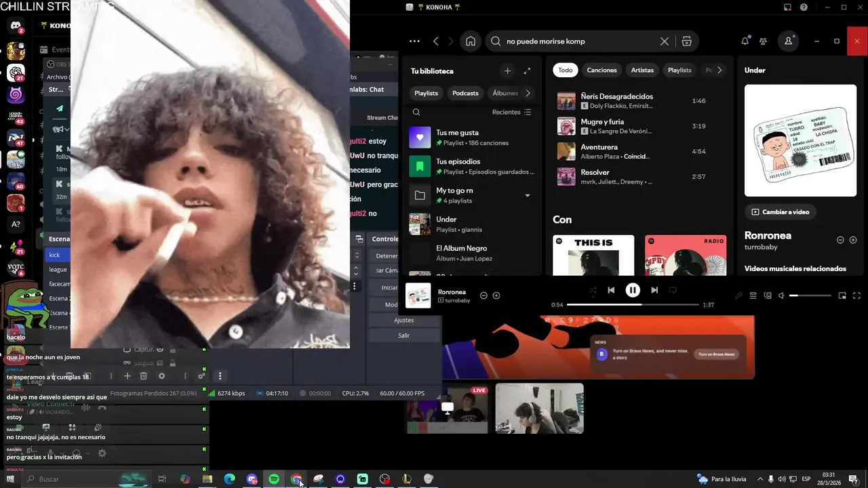This screenshot has width=868, height=488.
Task: Show more library filter chips arrow
Action: coord(528,93)
